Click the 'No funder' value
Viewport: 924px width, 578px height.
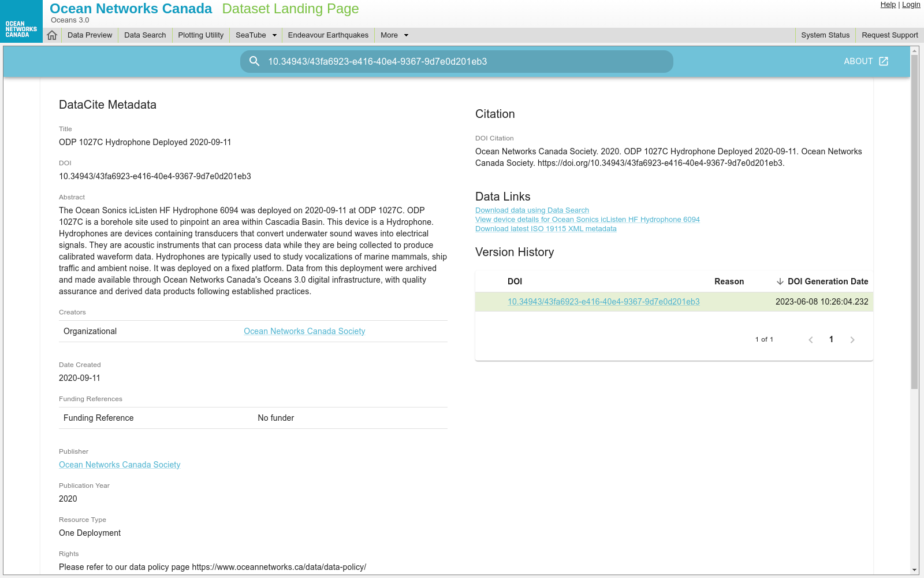276,418
